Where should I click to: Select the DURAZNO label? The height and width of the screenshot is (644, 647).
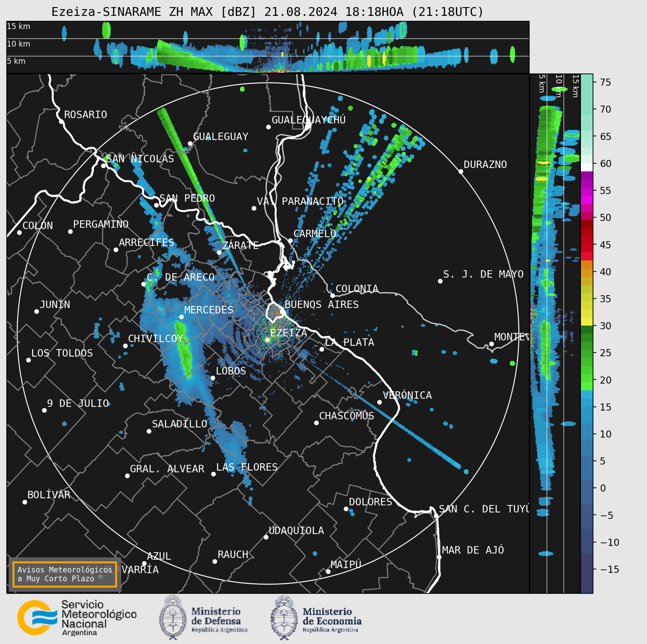click(485, 165)
